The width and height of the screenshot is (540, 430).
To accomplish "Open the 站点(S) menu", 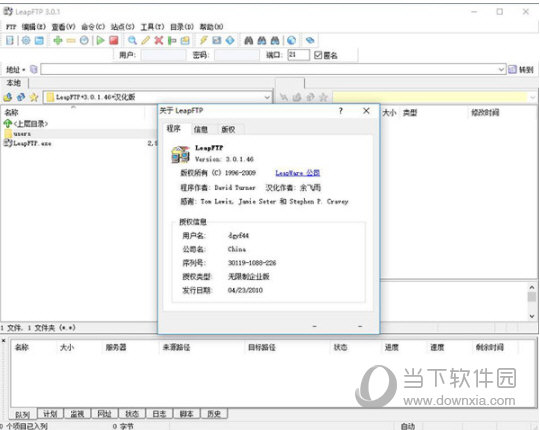I will (x=123, y=27).
